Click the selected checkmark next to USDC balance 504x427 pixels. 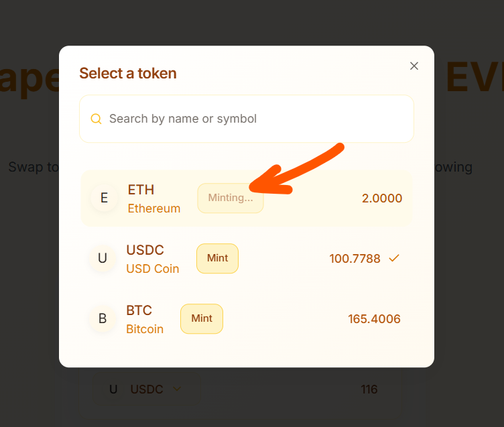click(x=394, y=258)
